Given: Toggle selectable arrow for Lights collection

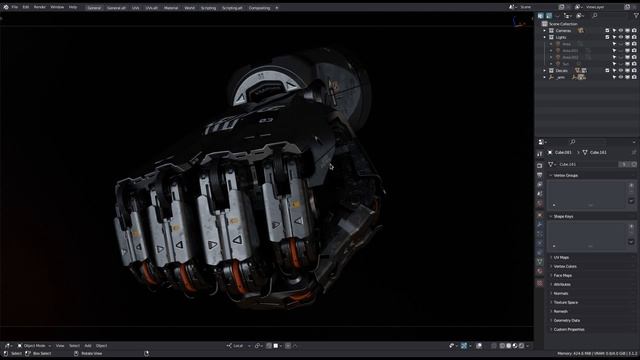Looking at the screenshot, I should click(614, 37).
